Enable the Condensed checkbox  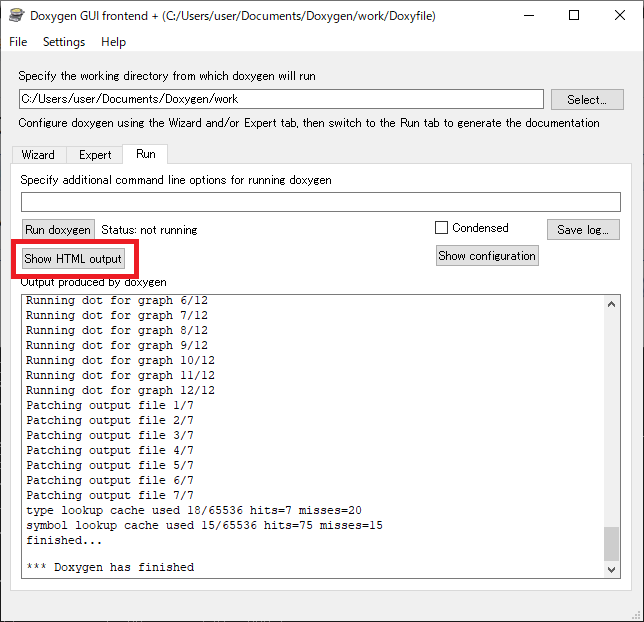tap(441, 228)
